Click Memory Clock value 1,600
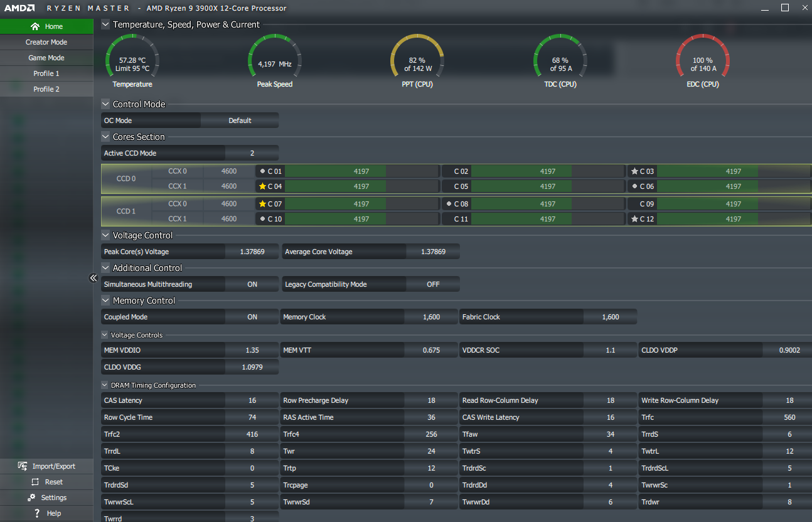Screen dimensions: 812x522 pyautogui.click(x=432, y=317)
